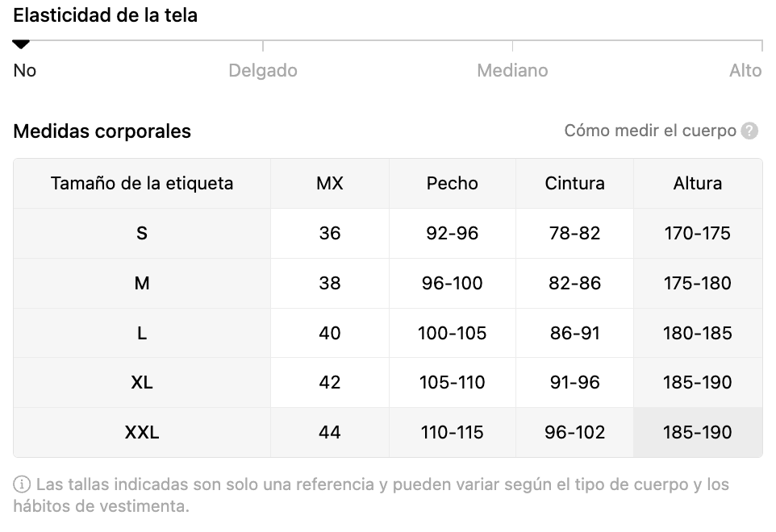This screenshot has height=532, width=776.
Task: Select the Mediano elasticity label
Action: tap(512, 71)
